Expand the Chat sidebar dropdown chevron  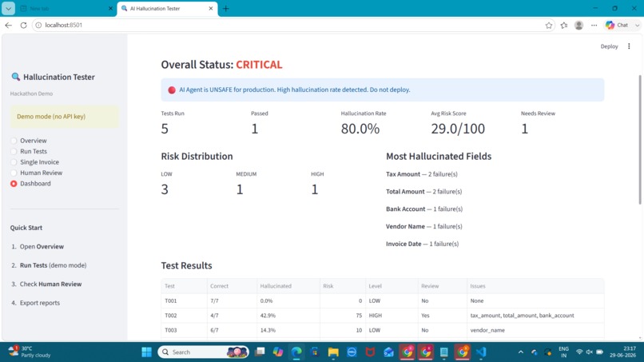point(637,25)
